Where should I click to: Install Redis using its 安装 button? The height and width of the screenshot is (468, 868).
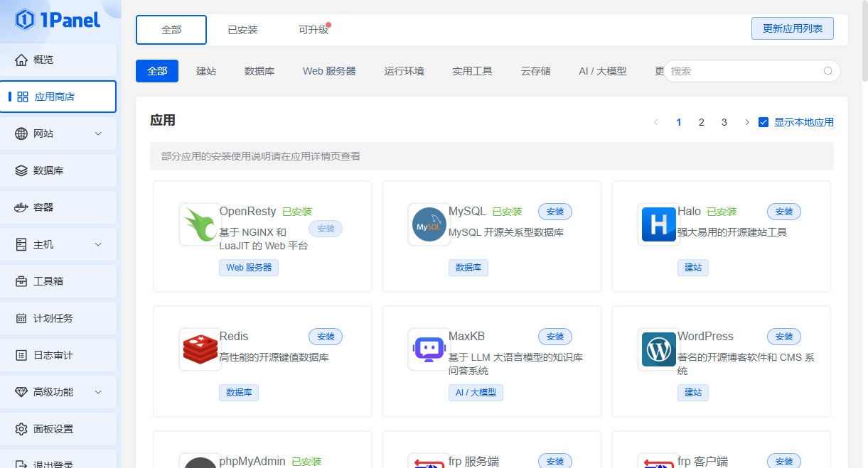pyautogui.click(x=326, y=337)
